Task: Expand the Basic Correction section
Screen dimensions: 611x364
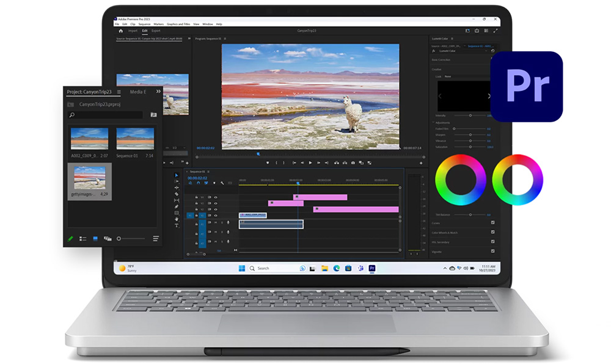Action: (x=441, y=60)
